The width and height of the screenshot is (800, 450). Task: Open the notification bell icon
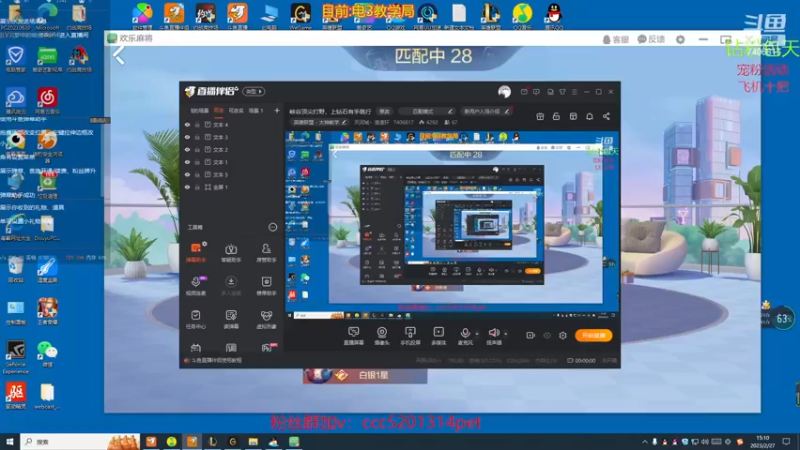point(589,116)
